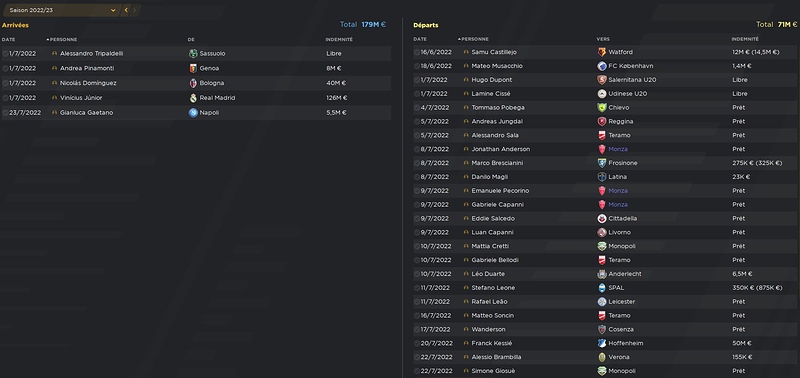Viewport: 800px width, 378px height.
Task: Click the Anderlecht club badge
Action: (602, 274)
